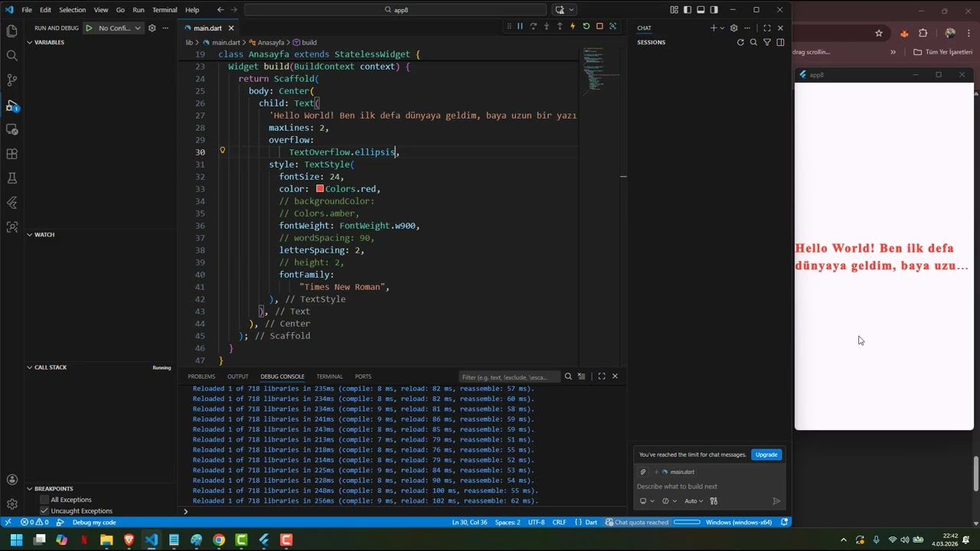Toggle the All Exceptions breakpoint checkbox
The height and width of the screenshot is (551, 980).
(x=44, y=500)
